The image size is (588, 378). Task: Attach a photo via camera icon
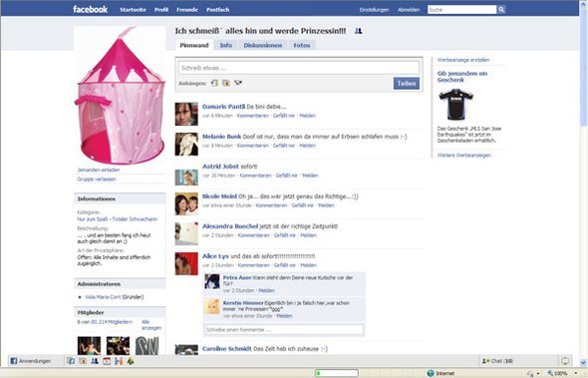click(226, 83)
